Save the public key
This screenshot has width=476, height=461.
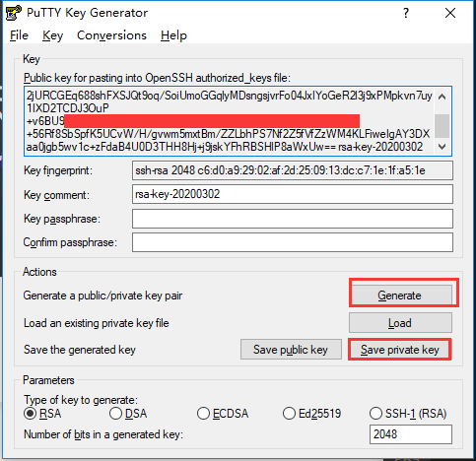291,350
